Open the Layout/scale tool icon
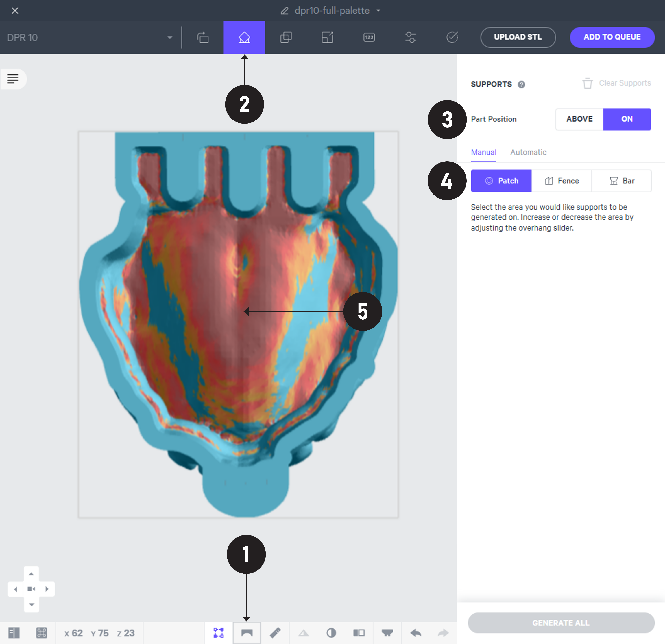Image resolution: width=665 pixels, height=644 pixels. 327,37
